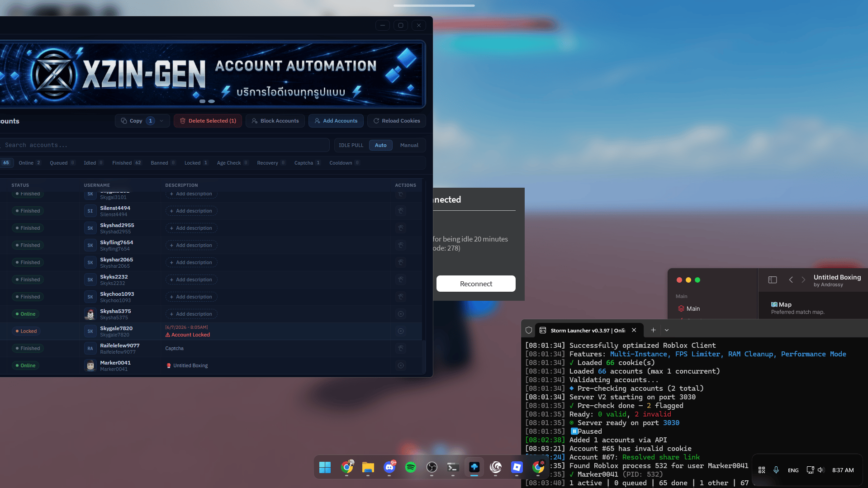The width and height of the screenshot is (868, 488).
Task: Filter accounts by Finished tab
Action: point(127,163)
